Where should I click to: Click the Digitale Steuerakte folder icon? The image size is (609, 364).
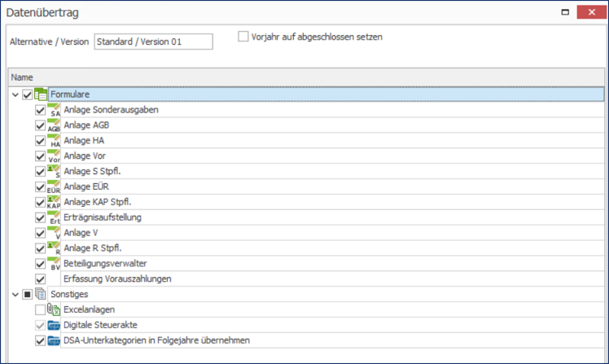[54, 325]
